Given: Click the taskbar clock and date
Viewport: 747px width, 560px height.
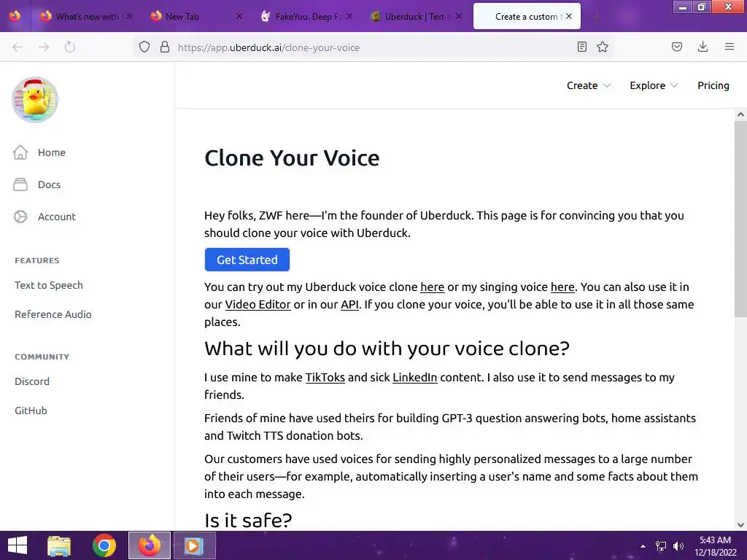Looking at the screenshot, I should point(715,546).
